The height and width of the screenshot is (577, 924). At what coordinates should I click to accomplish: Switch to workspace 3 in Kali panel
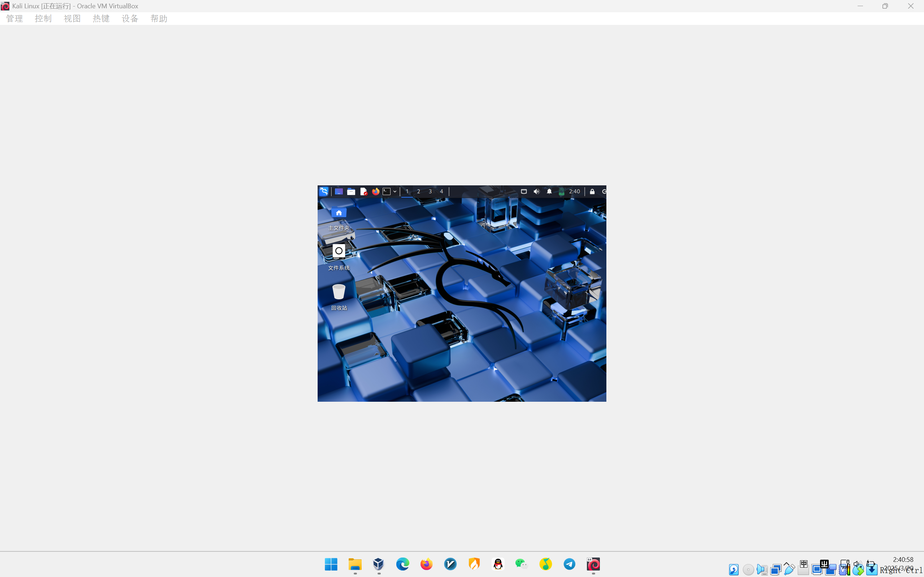430,191
